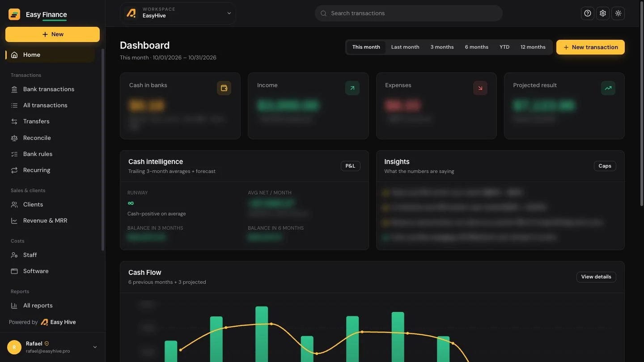Image resolution: width=644 pixels, height=362 pixels.
Task: Open Bank transactions
Action: tap(50, 89)
